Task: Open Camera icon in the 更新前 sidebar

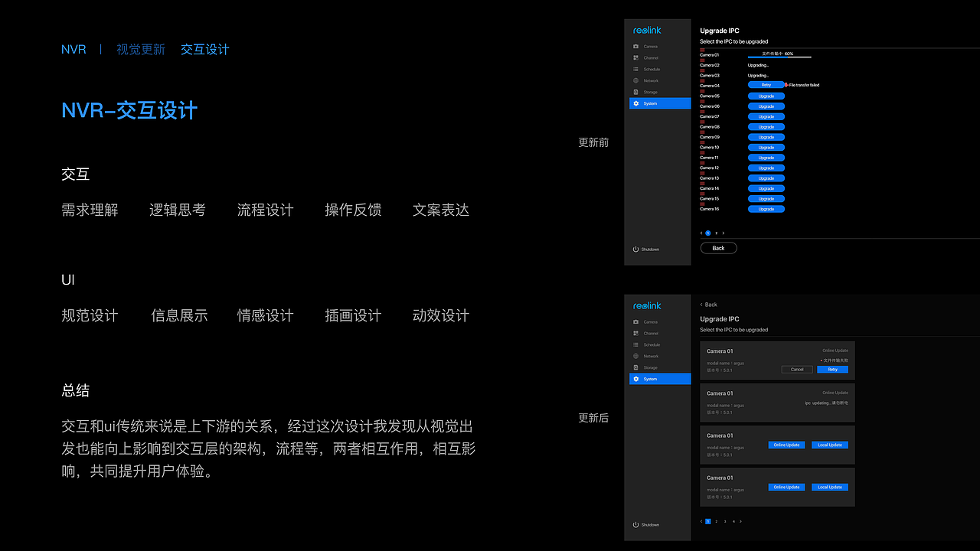Action: coord(636,47)
